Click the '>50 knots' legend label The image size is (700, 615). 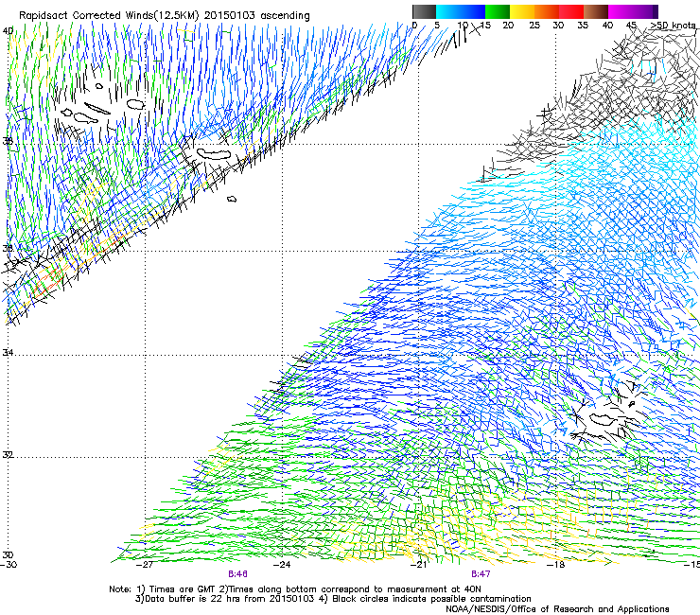point(673,25)
